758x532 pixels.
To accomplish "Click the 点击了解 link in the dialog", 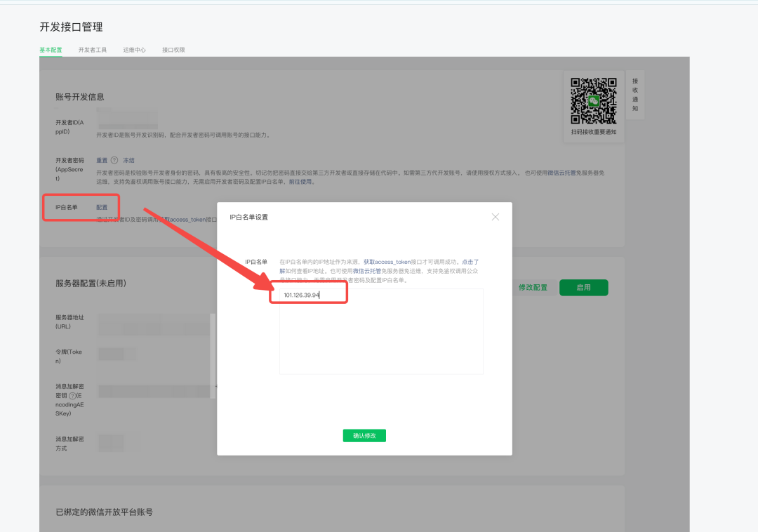I will coord(470,262).
